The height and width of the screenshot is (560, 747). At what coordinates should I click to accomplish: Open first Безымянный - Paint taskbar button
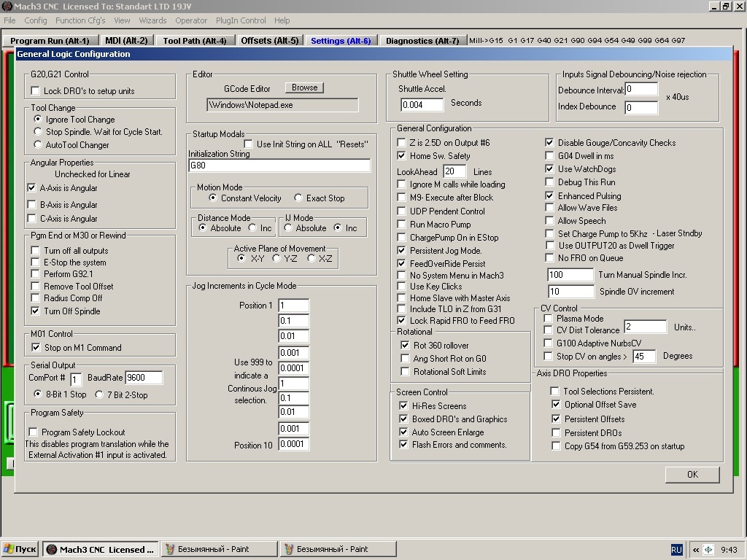[219, 549]
